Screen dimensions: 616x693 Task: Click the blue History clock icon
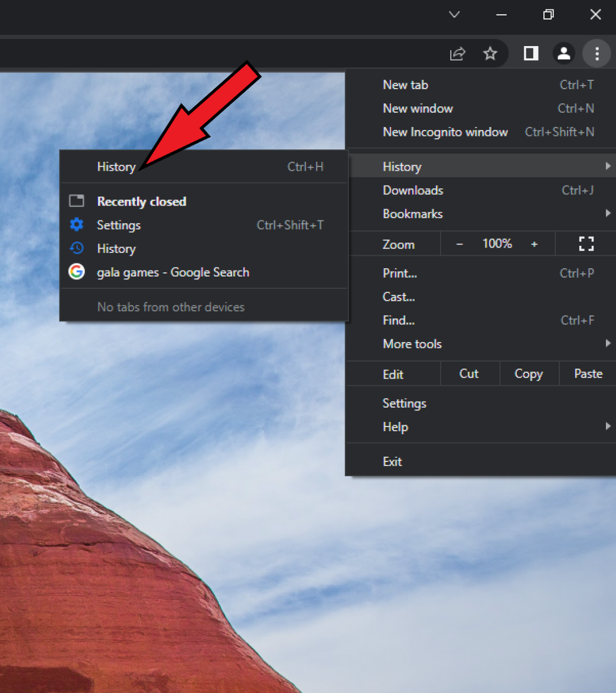tap(77, 248)
